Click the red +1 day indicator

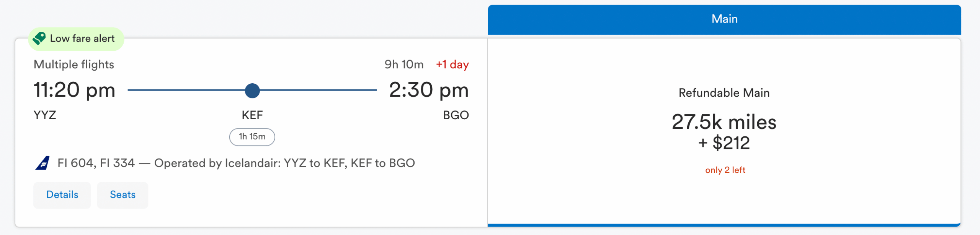pyautogui.click(x=452, y=65)
